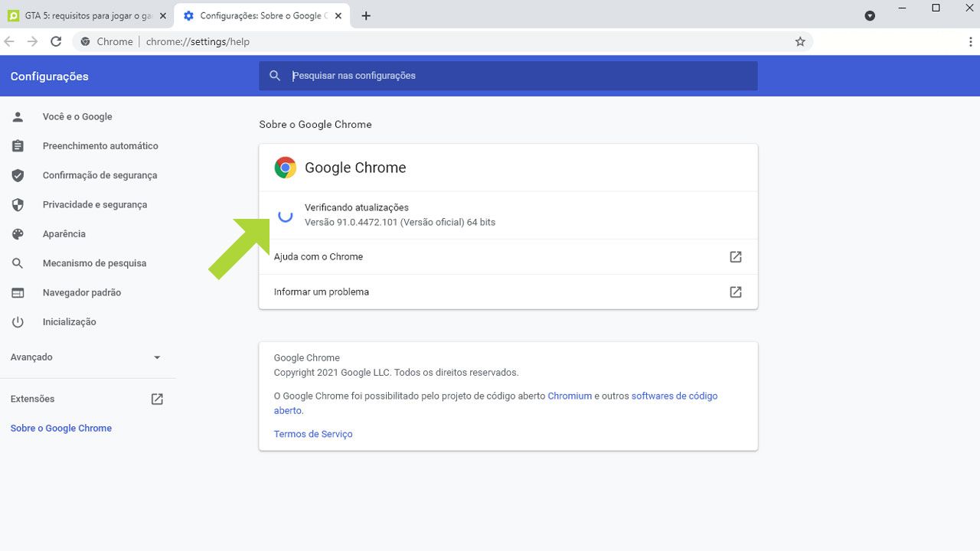Bookmark this page with the star icon

[800, 41]
